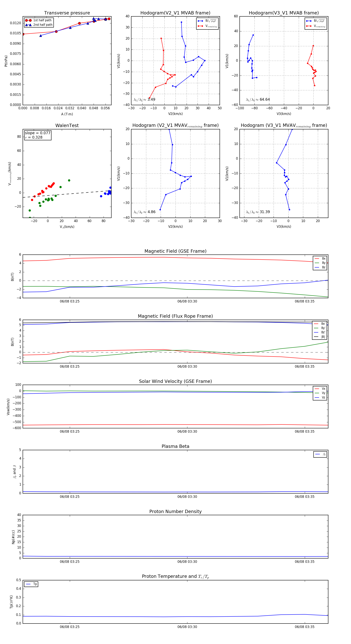
Task: Select V_remaining legend entry in V3_V1 MVAB hodogram
Action: pyautogui.click(x=316, y=26)
